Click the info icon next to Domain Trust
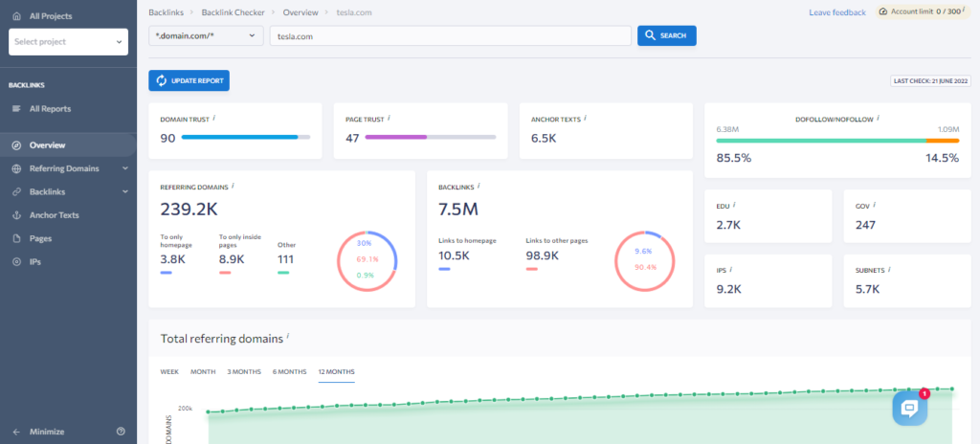The width and height of the screenshot is (980, 444). point(213,117)
